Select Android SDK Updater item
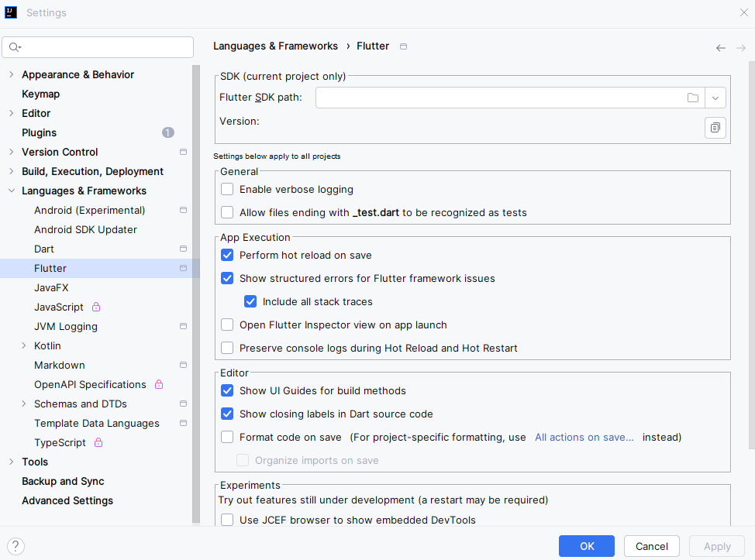755x560 pixels. coord(85,229)
